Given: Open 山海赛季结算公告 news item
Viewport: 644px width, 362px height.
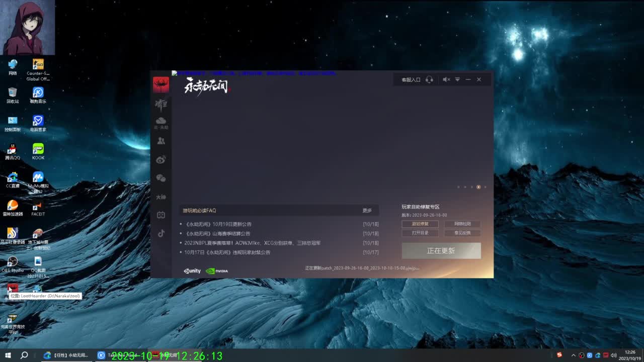Looking at the screenshot, I should [x=217, y=233].
